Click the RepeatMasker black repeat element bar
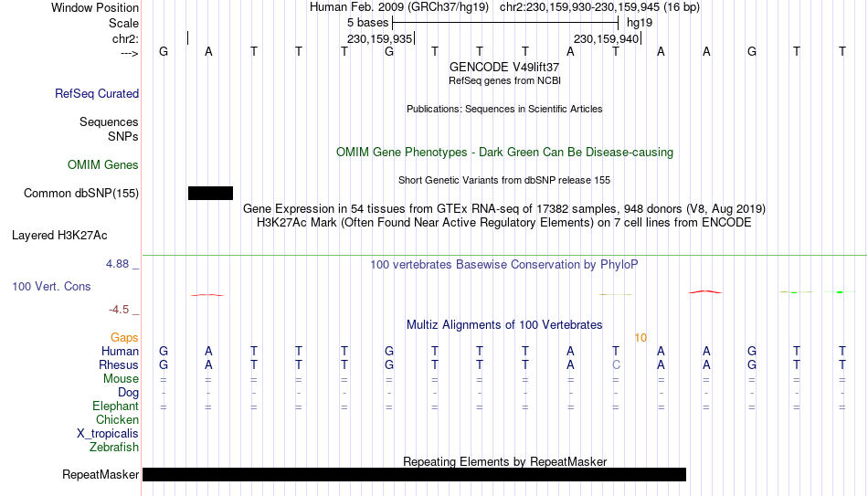Viewport: 868px width, 496px height. [x=414, y=474]
